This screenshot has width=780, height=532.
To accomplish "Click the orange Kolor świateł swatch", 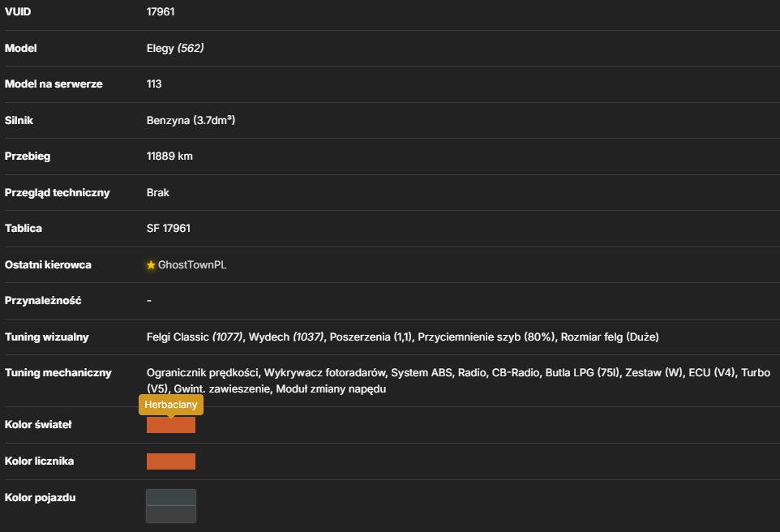I will coord(170,425).
